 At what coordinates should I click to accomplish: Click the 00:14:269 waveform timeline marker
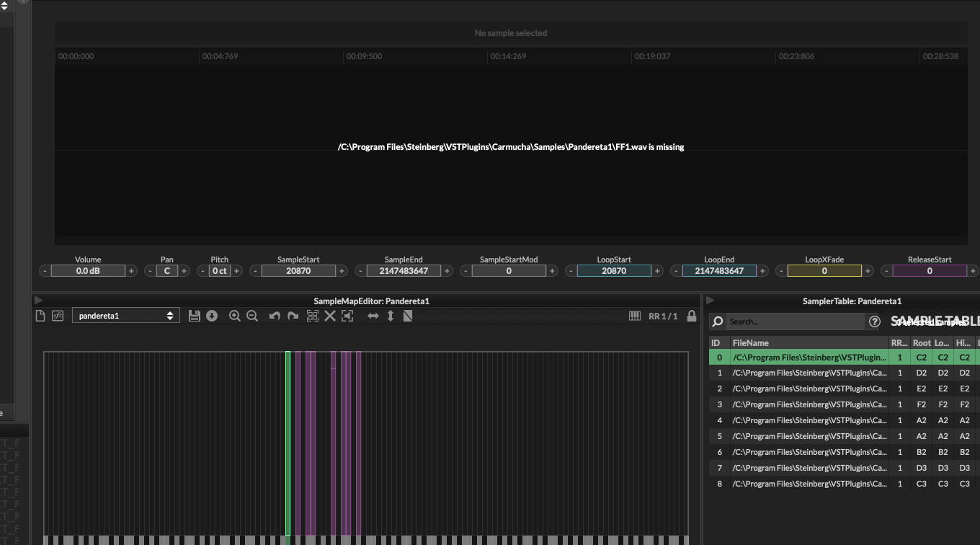point(508,56)
